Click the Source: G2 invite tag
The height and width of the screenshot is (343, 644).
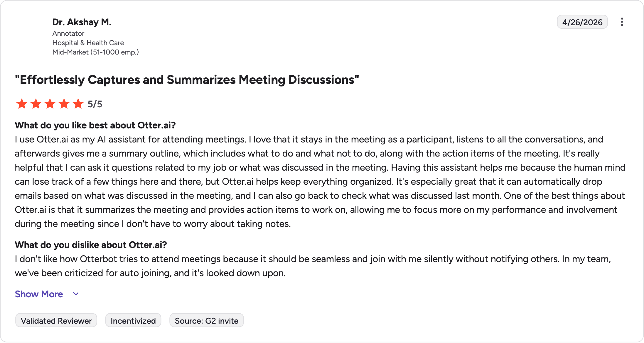pyautogui.click(x=207, y=320)
